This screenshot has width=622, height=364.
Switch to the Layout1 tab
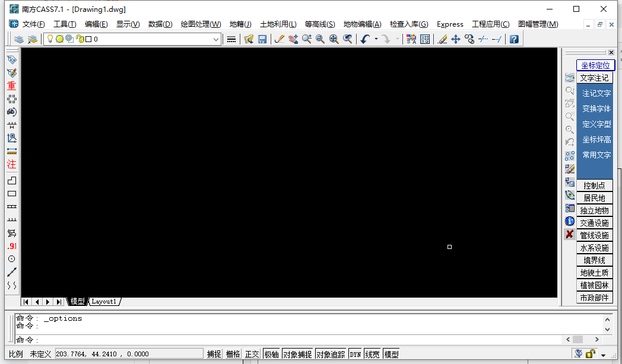[x=104, y=301]
